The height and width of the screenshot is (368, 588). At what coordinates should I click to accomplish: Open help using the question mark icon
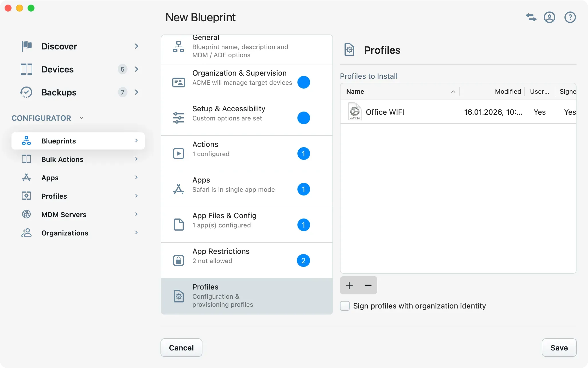[x=570, y=17]
